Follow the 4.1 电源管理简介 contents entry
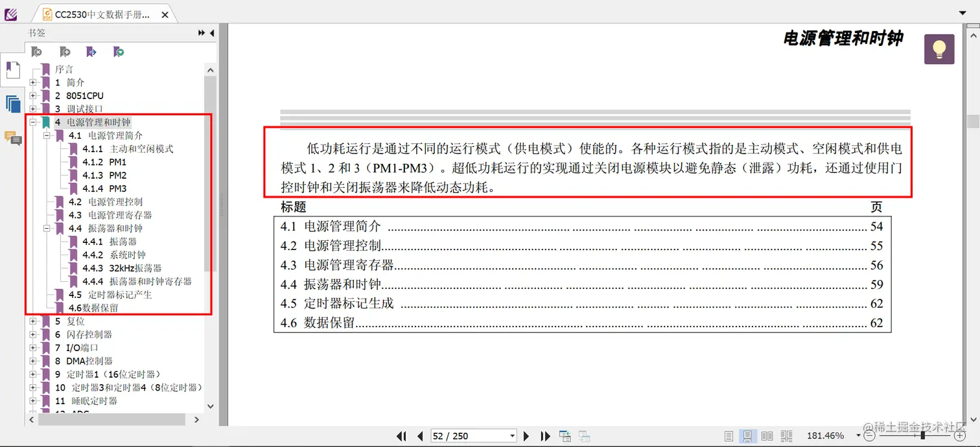 coord(581,227)
